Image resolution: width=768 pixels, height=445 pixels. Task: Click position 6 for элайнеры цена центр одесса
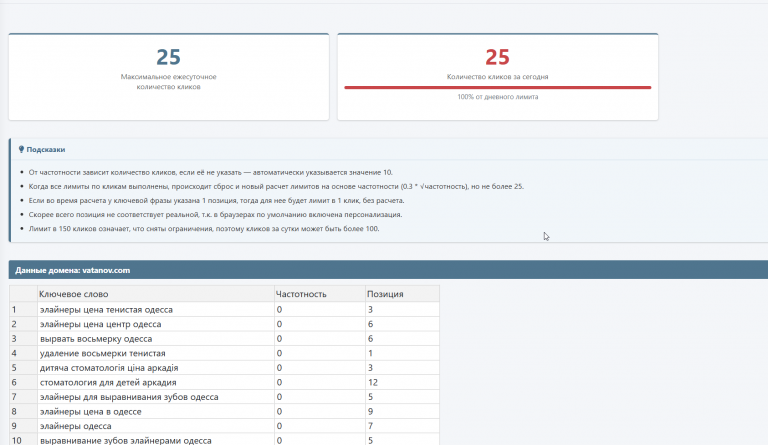402,324
